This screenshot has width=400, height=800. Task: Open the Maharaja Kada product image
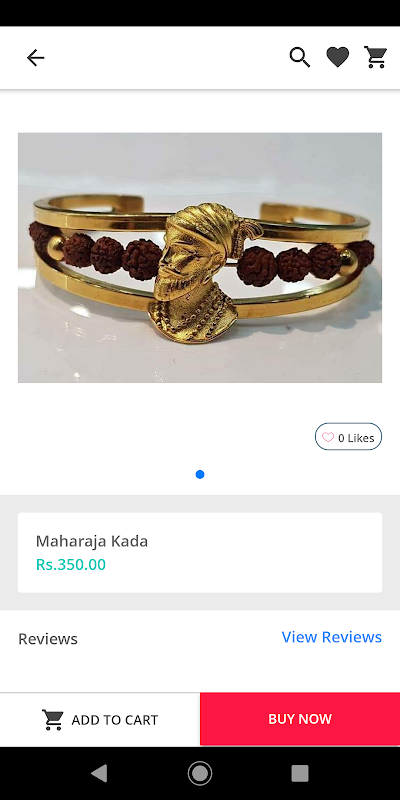point(200,258)
